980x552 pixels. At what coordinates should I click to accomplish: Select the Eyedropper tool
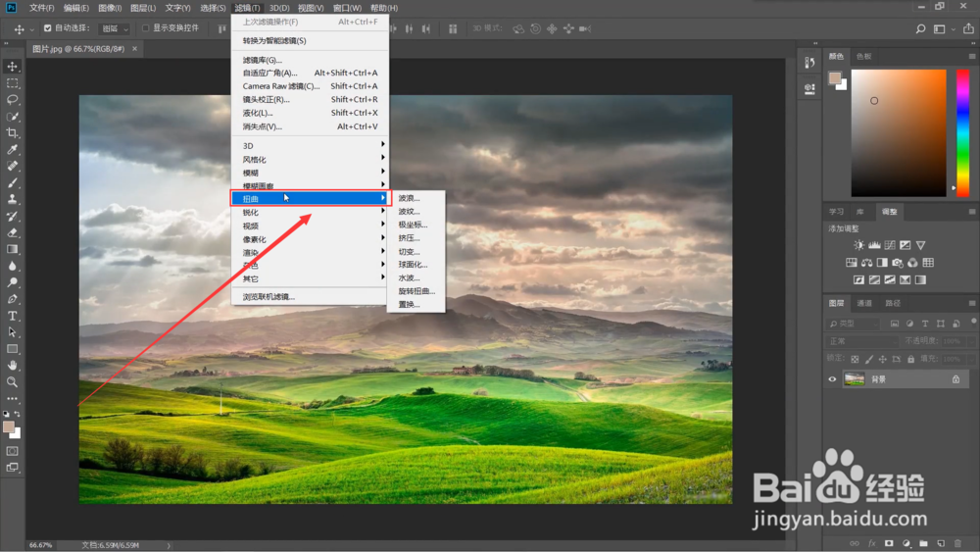click(12, 149)
